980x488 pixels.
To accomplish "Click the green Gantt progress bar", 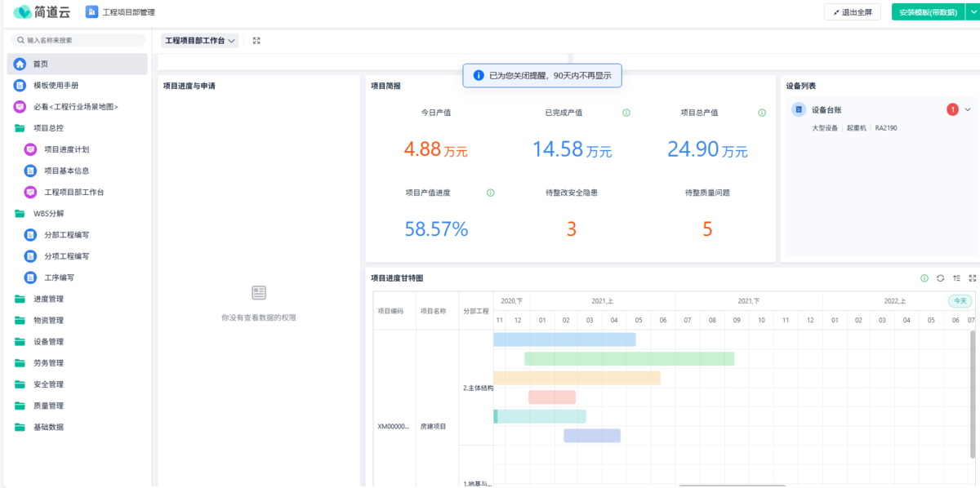I will 629,358.
